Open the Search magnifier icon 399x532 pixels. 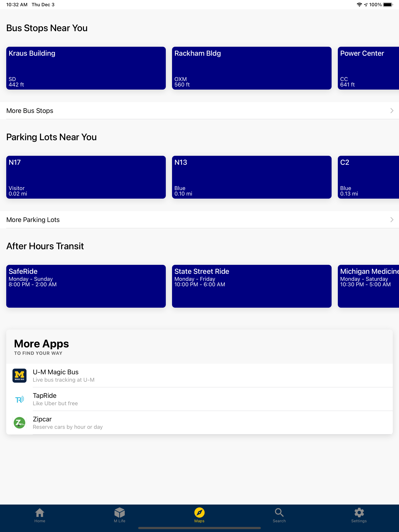point(279,513)
